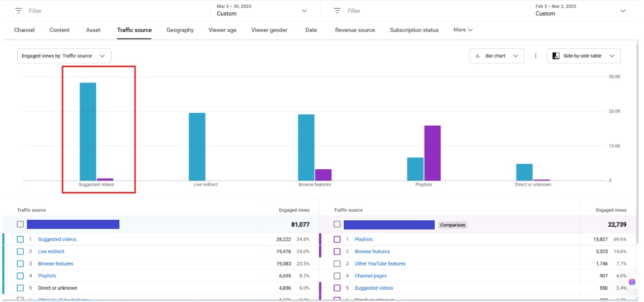Expand the More tabs menu
Screen dimensions: 644x302
click(463, 30)
